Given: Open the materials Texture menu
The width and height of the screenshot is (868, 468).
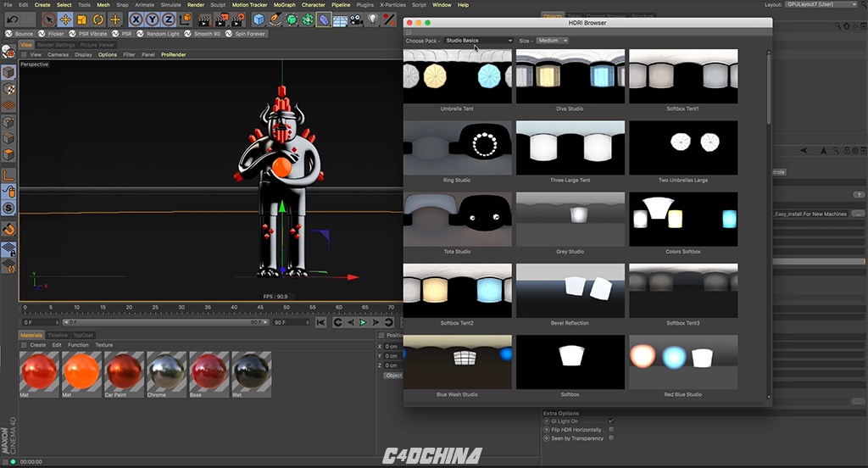Looking at the screenshot, I should pyautogui.click(x=103, y=345).
